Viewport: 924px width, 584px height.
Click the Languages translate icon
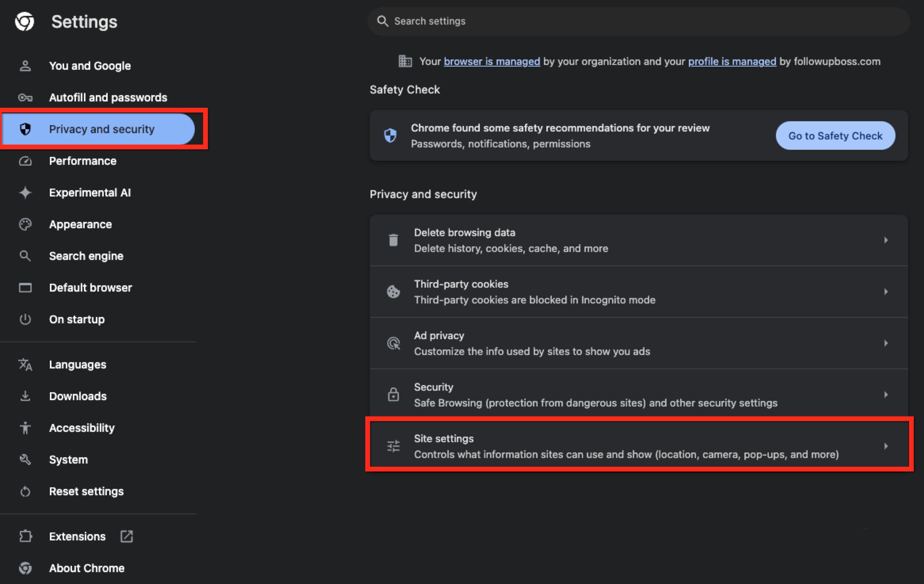(25, 365)
